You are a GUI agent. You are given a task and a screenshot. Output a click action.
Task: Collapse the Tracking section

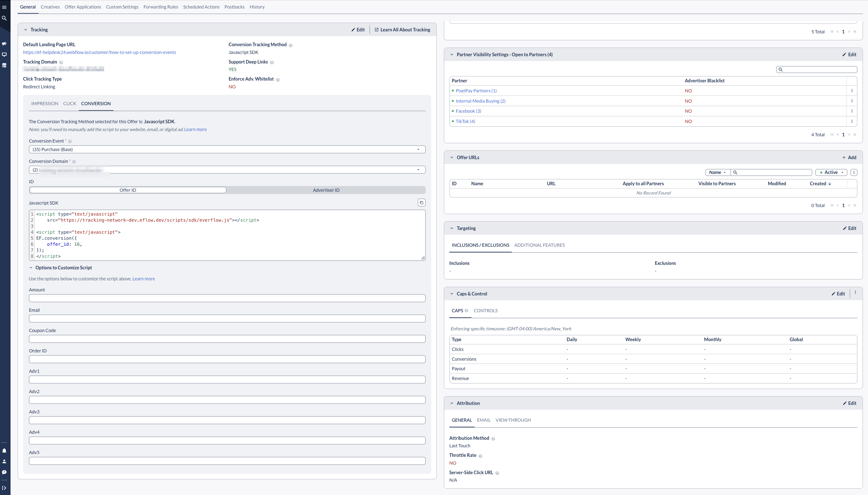tap(26, 30)
